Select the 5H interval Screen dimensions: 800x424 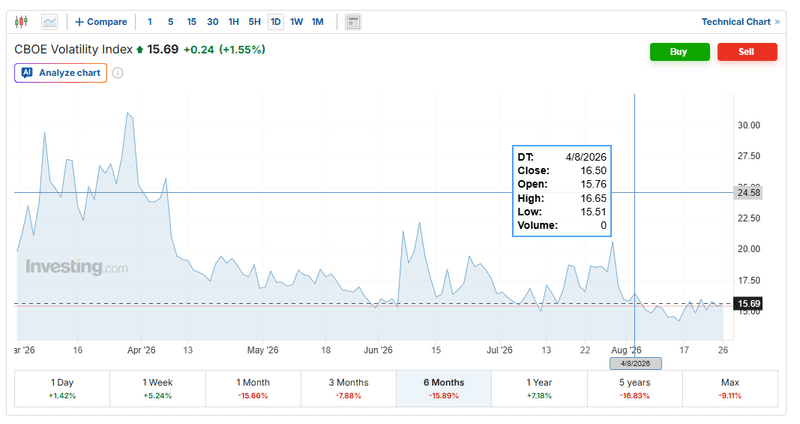[255, 22]
